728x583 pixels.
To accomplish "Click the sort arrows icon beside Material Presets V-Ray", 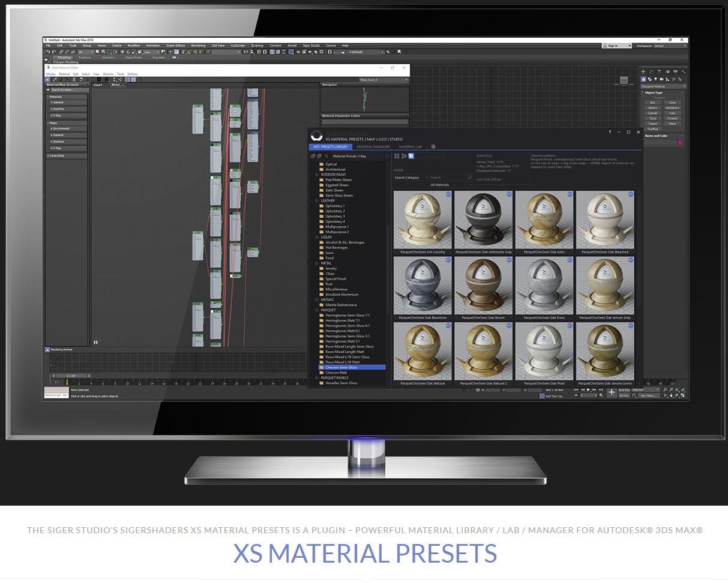I will click(326, 156).
